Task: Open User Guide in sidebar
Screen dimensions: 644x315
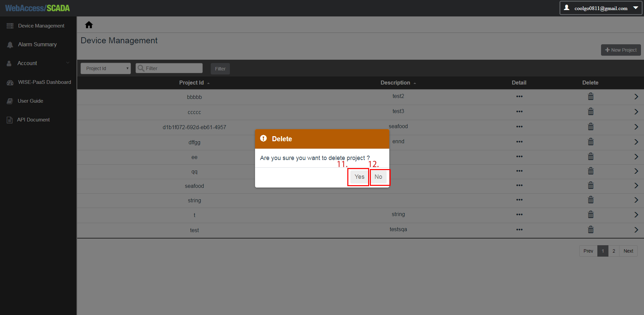Action: [x=31, y=101]
